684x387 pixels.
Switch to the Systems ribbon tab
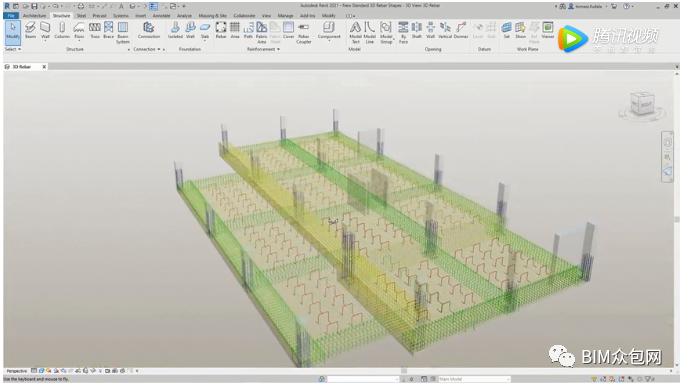pos(121,16)
